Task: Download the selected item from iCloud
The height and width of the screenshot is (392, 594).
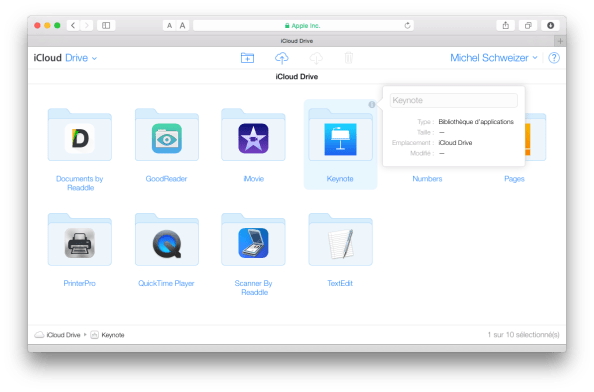Action: pos(316,58)
